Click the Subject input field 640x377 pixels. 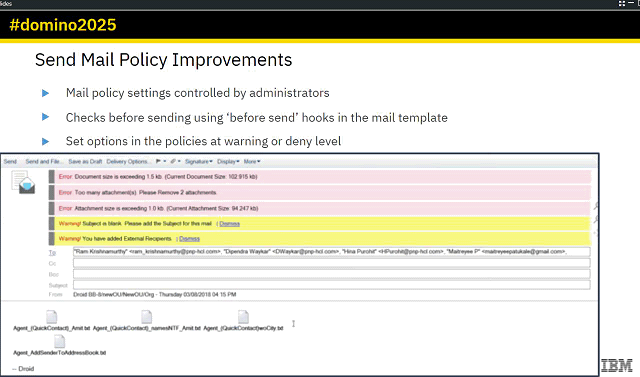(331, 285)
